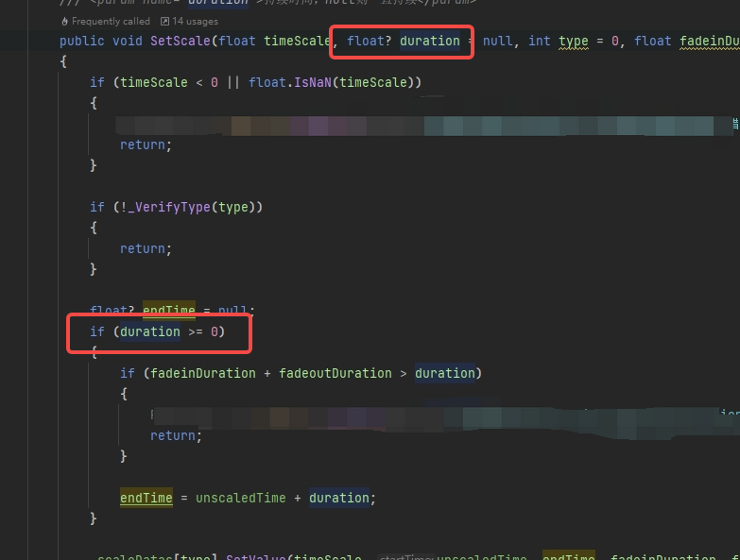Click the usages icon before 14 usages
Screen dimensions: 740x560
[164, 21]
